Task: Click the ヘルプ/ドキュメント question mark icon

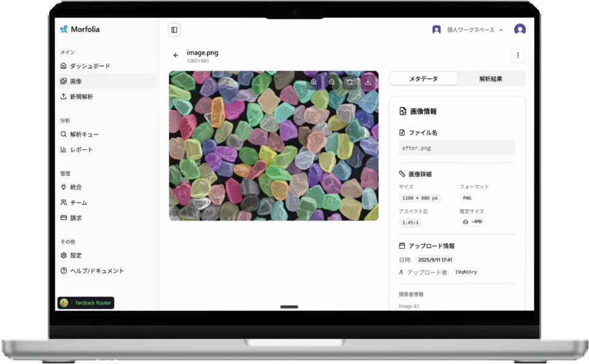Action: pyautogui.click(x=64, y=271)
